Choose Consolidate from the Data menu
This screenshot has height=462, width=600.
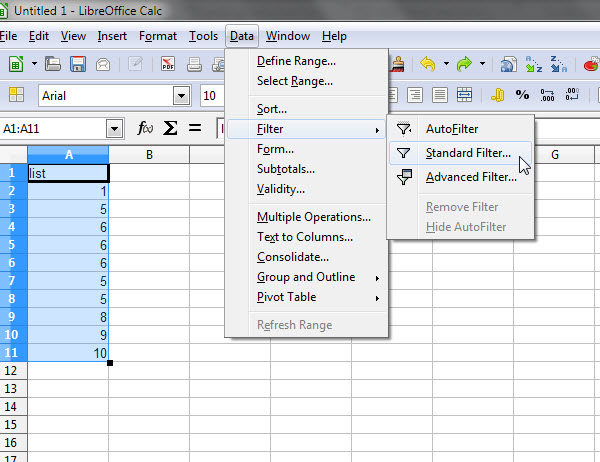[x=306, y=257]
